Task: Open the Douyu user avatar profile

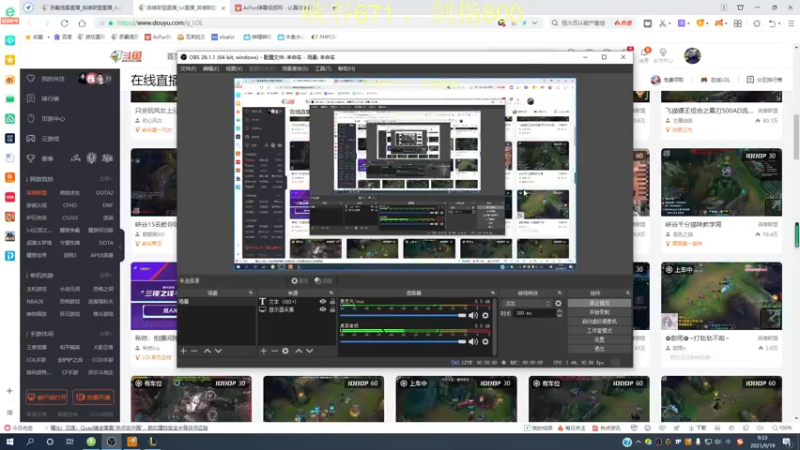Action: [x=692, y=56]
